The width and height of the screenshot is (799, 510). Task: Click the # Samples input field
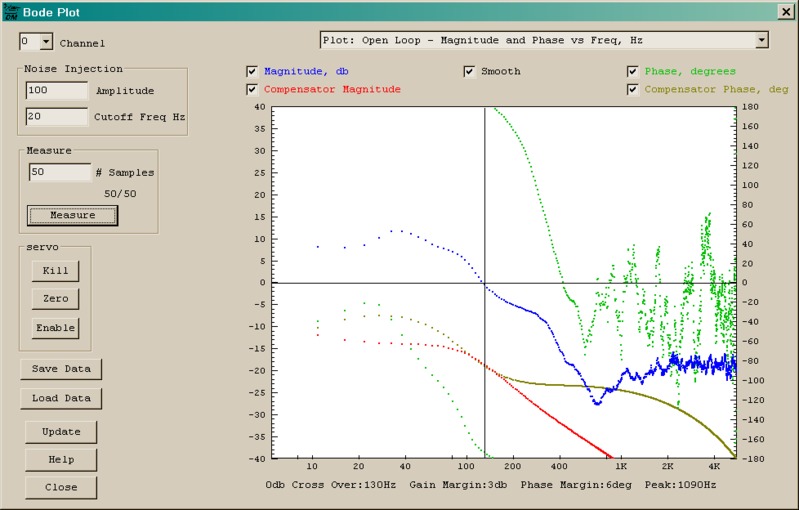(x=59, y=172)
